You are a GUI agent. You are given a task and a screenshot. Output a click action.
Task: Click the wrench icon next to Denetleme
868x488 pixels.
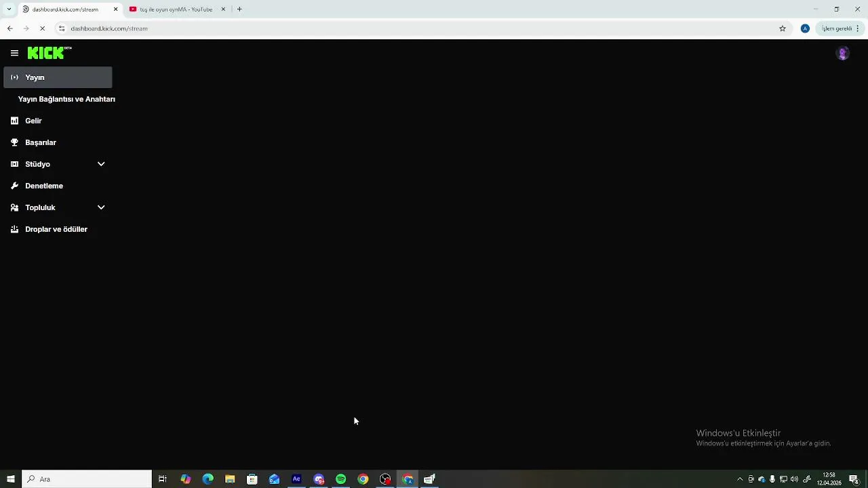tap(14, 186)
